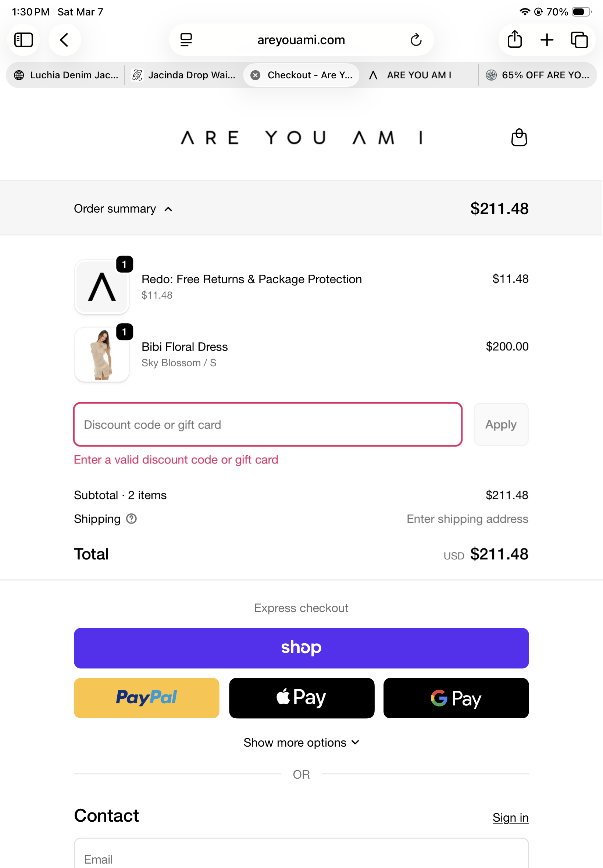The height and width of the screenshot is (868, 603).
Task: Click the Sign in link
Action: point(510,817)
